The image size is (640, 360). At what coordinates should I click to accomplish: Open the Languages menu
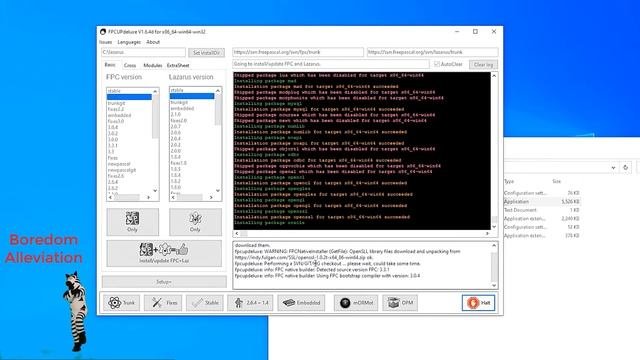129,42
